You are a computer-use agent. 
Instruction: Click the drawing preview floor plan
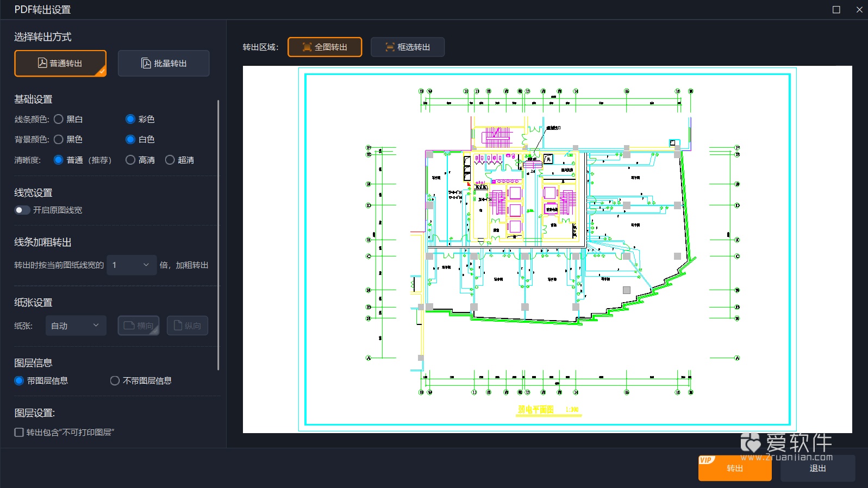pos(547,249)
